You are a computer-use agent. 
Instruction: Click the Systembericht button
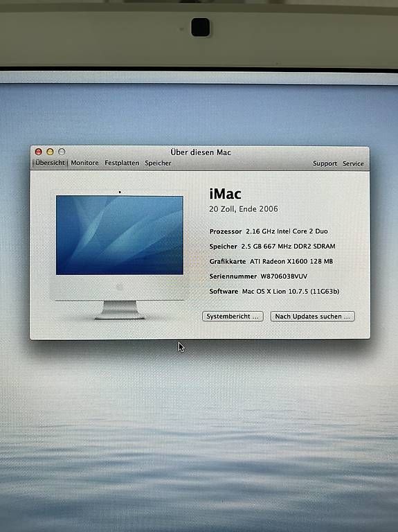click(233, 316)
